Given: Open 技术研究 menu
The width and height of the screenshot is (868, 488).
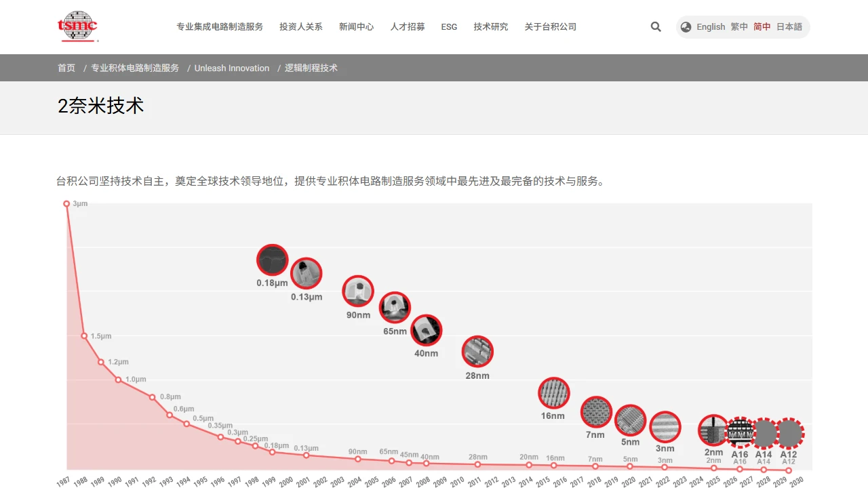Looking at the screenshot, I should point(491,27).
